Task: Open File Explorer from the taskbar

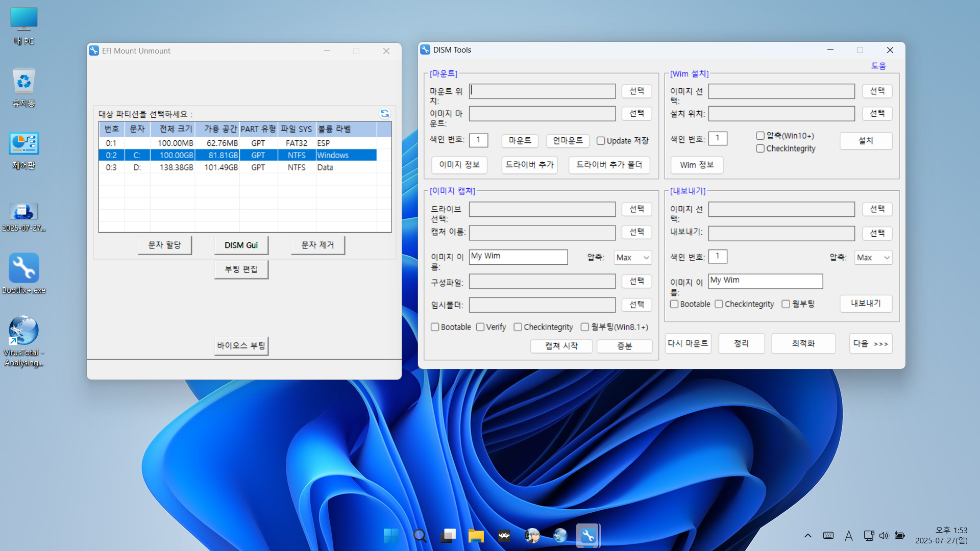Action: pos(476,536)
